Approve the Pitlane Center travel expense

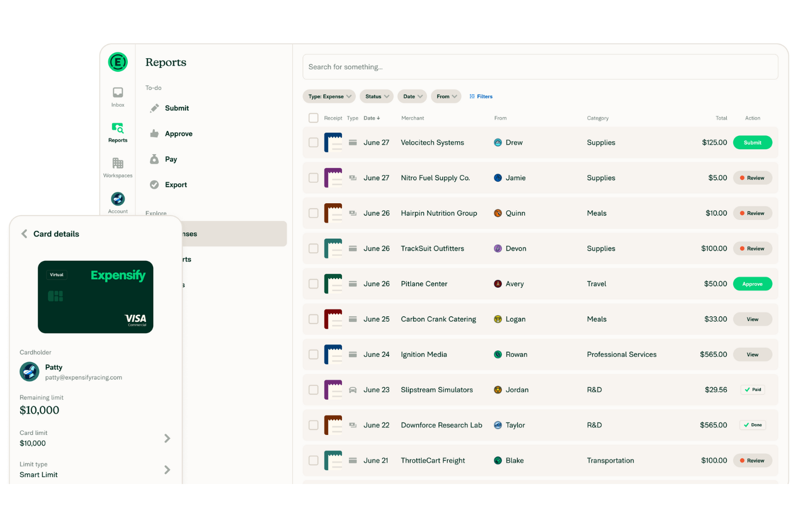pyautogui.click(x=752, y=284)
